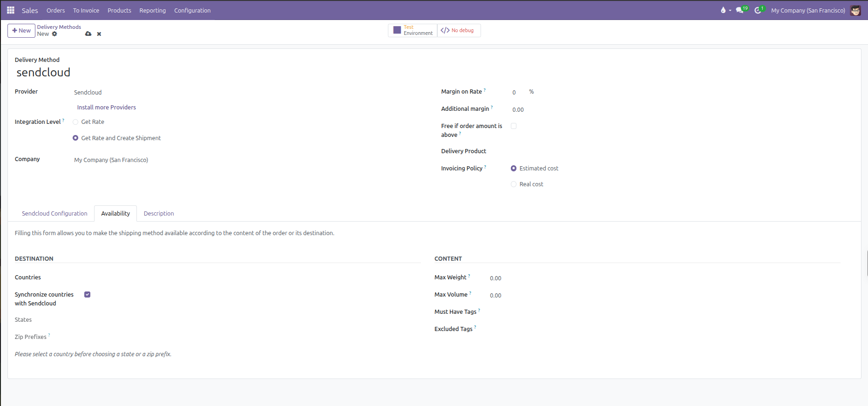Open the Configuration menu

192,10
